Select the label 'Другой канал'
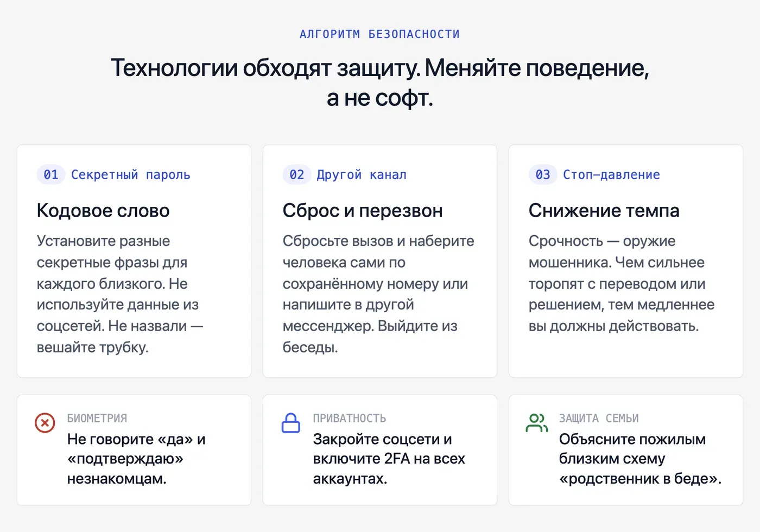This screenshot has width=760, height=532. tap(362, 175)
